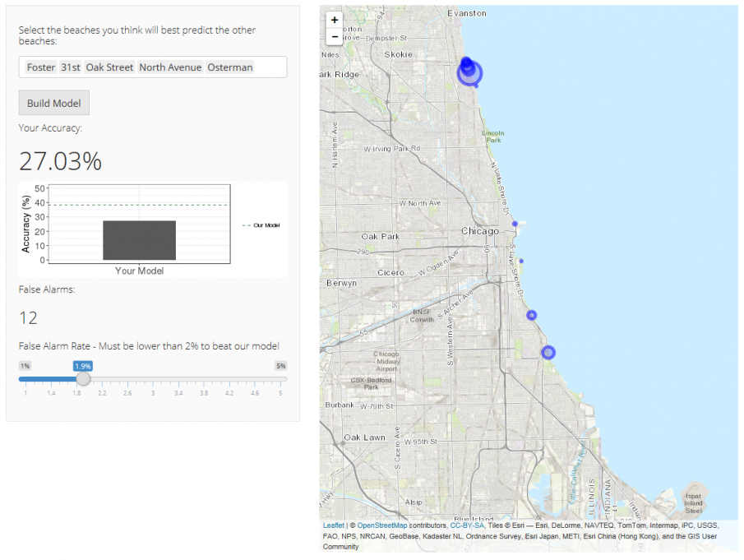Click the Oak Park map label
The width and height of the screenshot is (744, 560).
(x=381, y=236)
